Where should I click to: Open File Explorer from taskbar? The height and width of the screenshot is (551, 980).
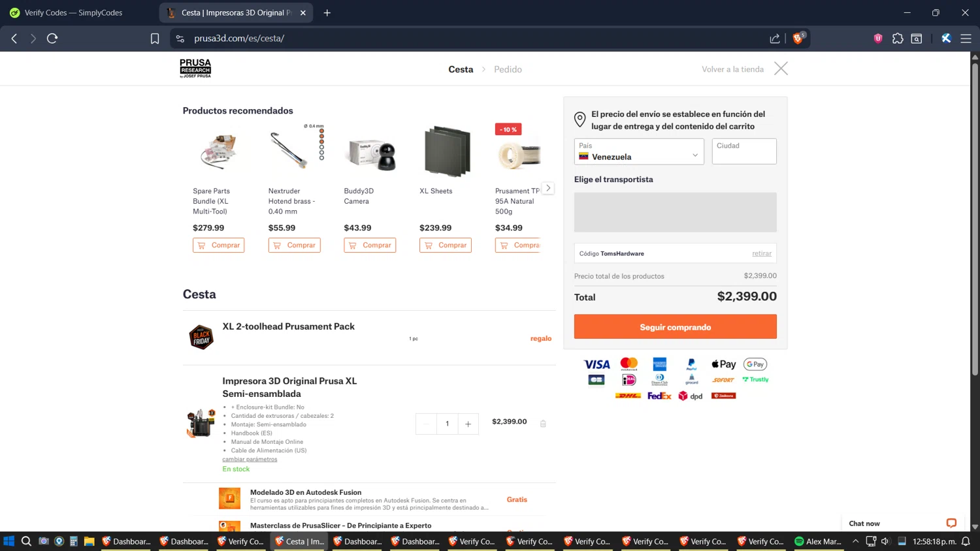(x=90, y=541)
